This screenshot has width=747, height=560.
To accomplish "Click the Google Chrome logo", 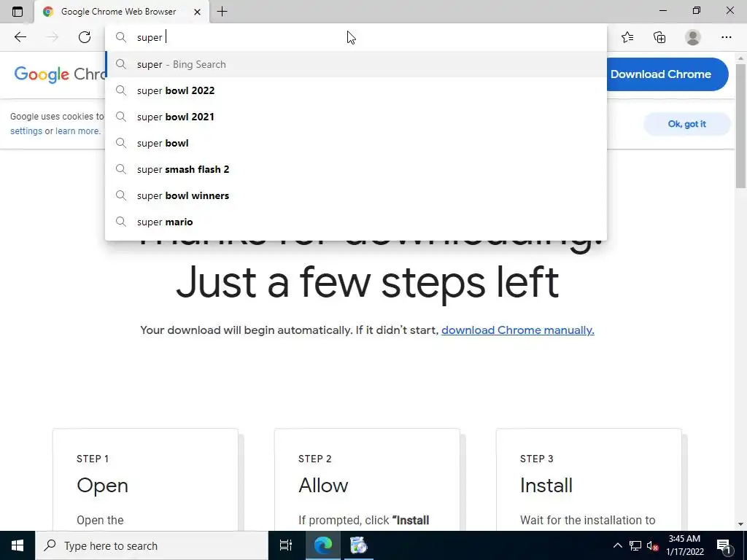I will pos(60,74).
